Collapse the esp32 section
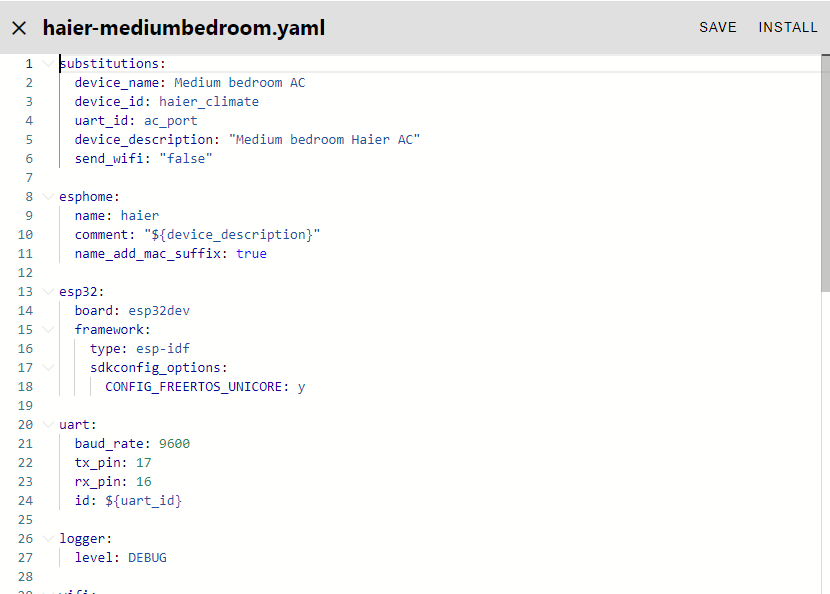Viewport: 830px width, 594px height. point(48,292)
